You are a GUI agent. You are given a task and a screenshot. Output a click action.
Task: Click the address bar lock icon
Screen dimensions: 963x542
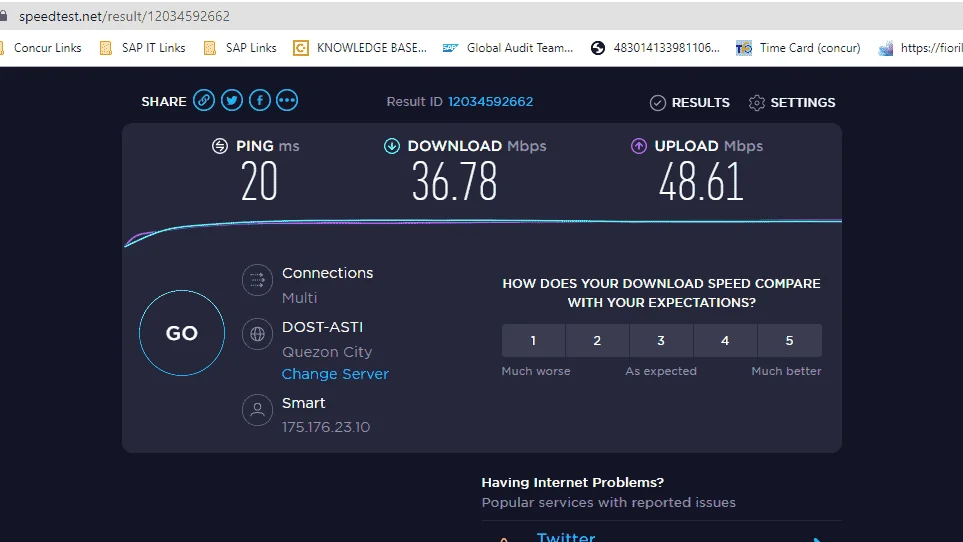pyautogui.click(x=3, y=16)
